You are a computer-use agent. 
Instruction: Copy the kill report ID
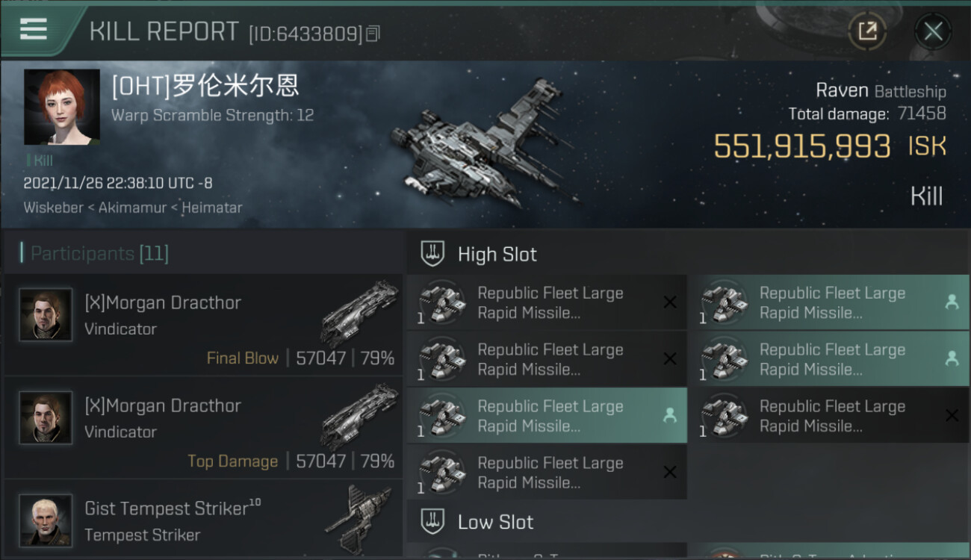pyautogui.click(x=373, y=34)
